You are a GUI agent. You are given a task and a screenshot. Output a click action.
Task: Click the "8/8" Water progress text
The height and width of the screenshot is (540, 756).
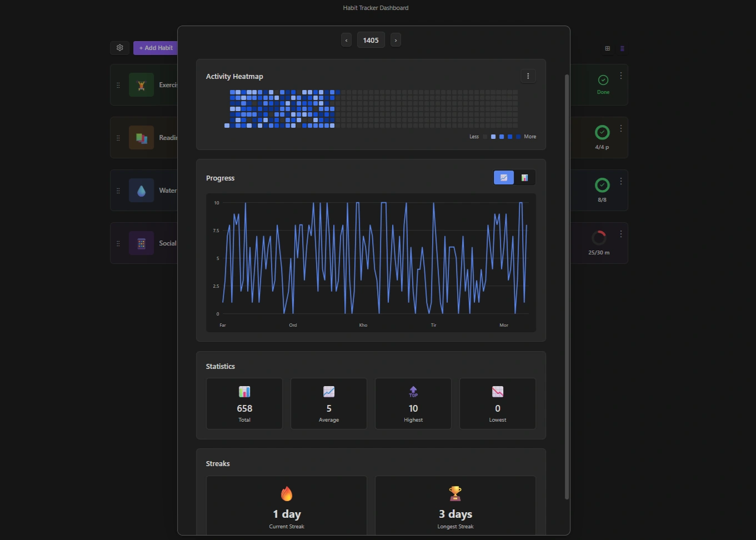click(x=602, y=200)
